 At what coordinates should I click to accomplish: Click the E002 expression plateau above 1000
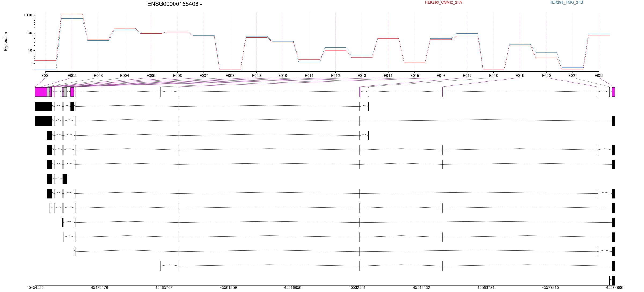coord(72,14)
